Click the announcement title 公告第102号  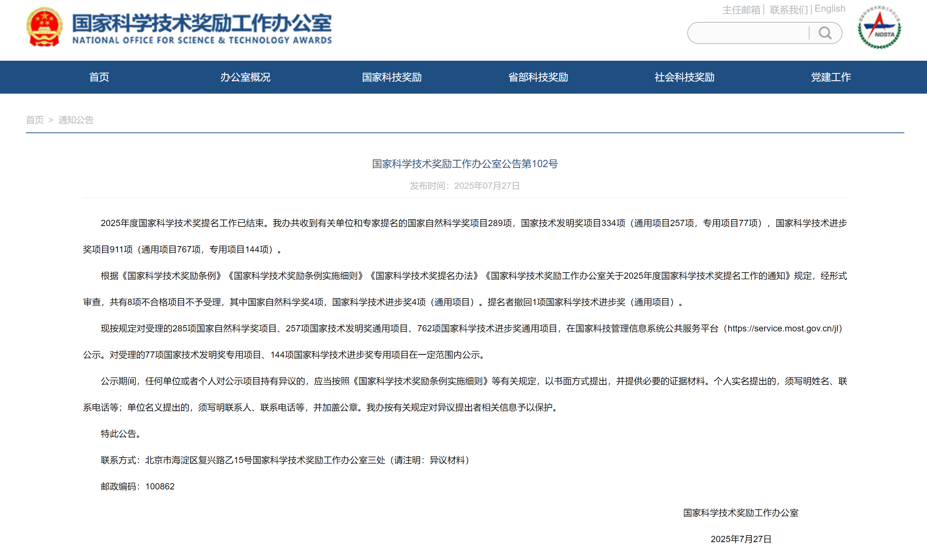pos(465,164)
